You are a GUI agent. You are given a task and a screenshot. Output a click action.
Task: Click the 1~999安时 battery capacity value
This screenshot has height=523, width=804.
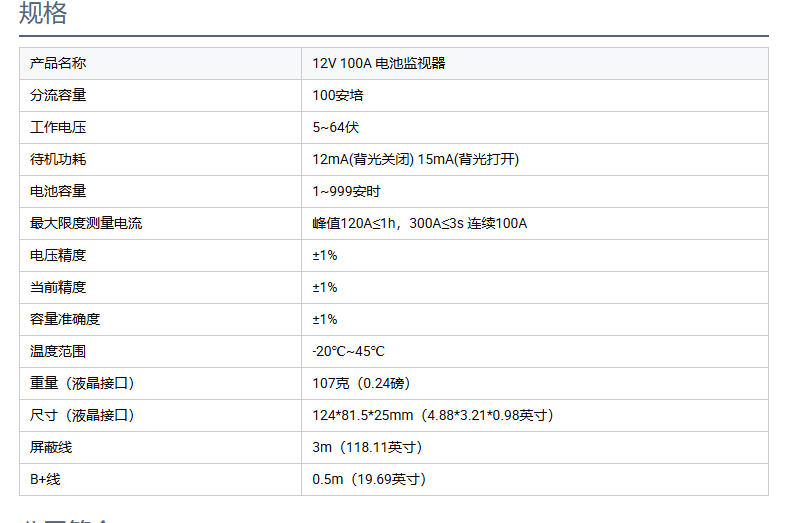tap(346, 191)
